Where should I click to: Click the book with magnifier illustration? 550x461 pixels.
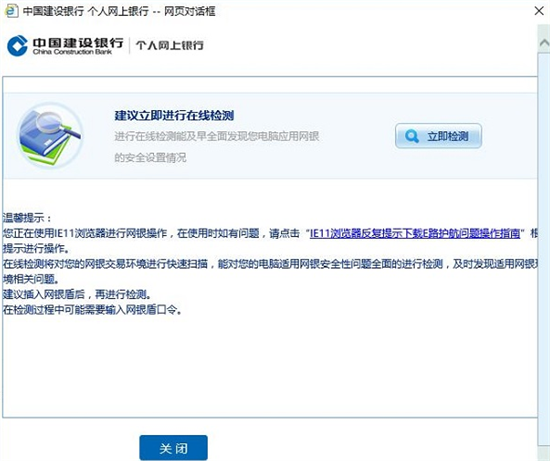(x=50, y=135)
